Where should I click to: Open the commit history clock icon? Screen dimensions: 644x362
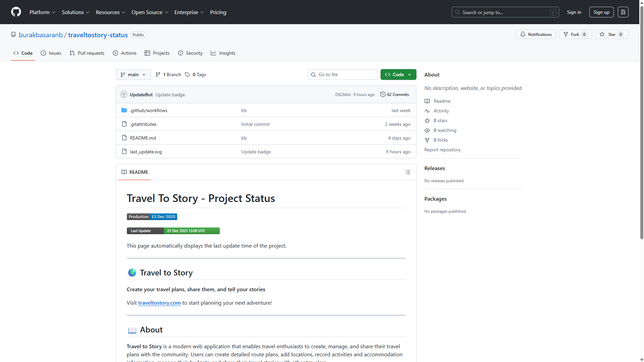click(x=383, y=95)
